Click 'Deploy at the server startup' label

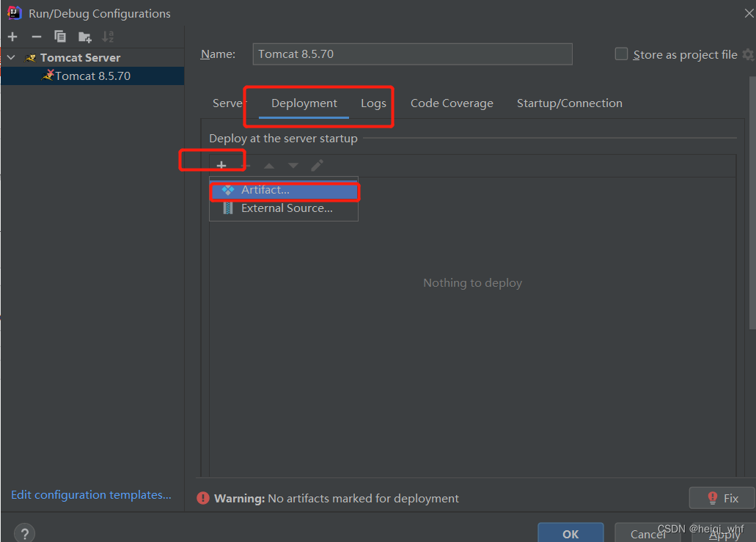(x=284, y=139)
